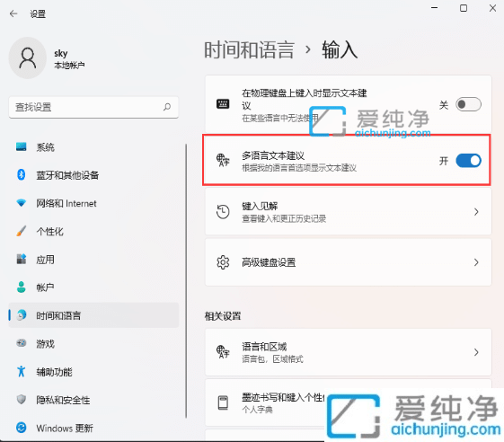Open 高级键盘设置 using the right chevron

click(476, 262)
